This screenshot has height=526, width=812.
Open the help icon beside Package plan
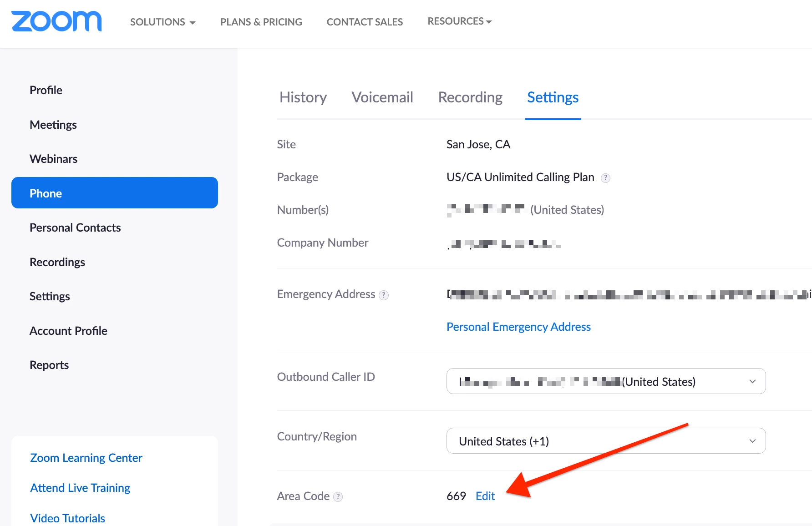click(x=605, y=178)
